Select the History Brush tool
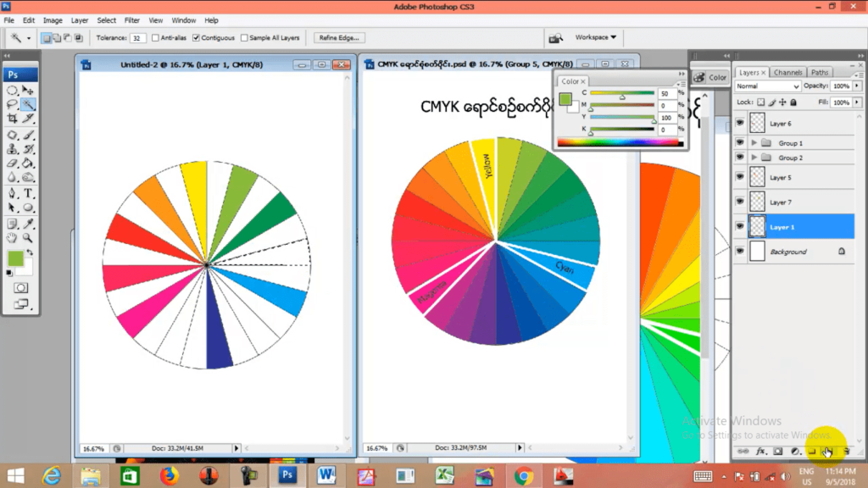 coord(28,149)
